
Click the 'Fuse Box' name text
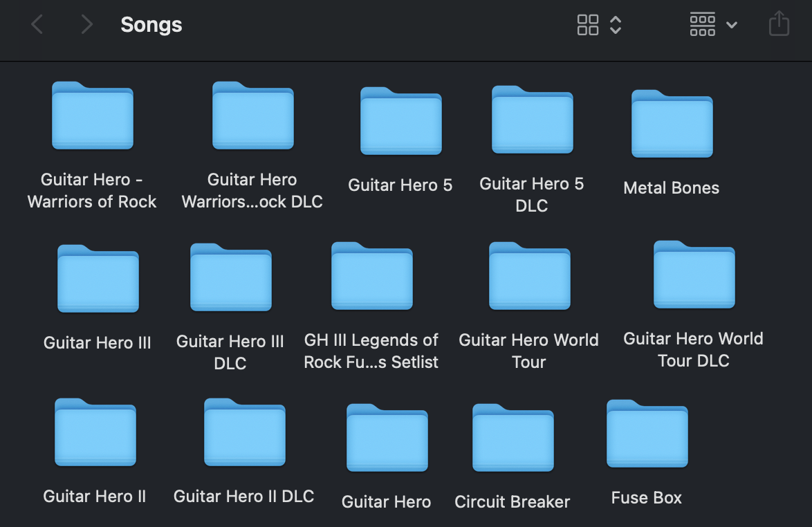pyautogui.click(x=646, y=497)
